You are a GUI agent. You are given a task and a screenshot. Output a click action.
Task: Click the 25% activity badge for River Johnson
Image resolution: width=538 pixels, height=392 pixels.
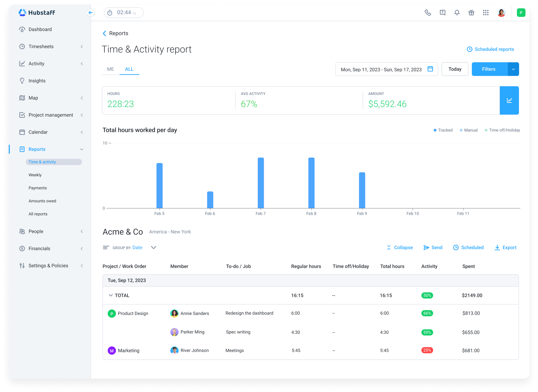[427, 350]
